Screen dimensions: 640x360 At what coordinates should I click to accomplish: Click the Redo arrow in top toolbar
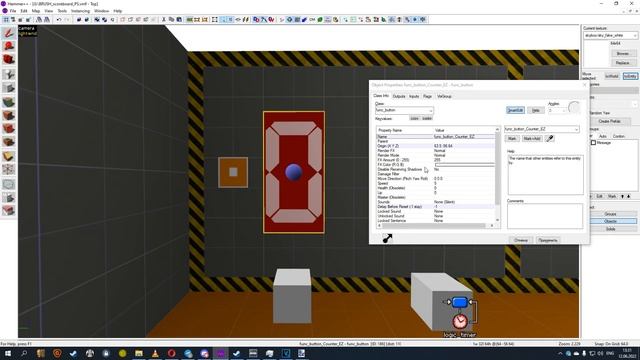click(x=67, y=20)
